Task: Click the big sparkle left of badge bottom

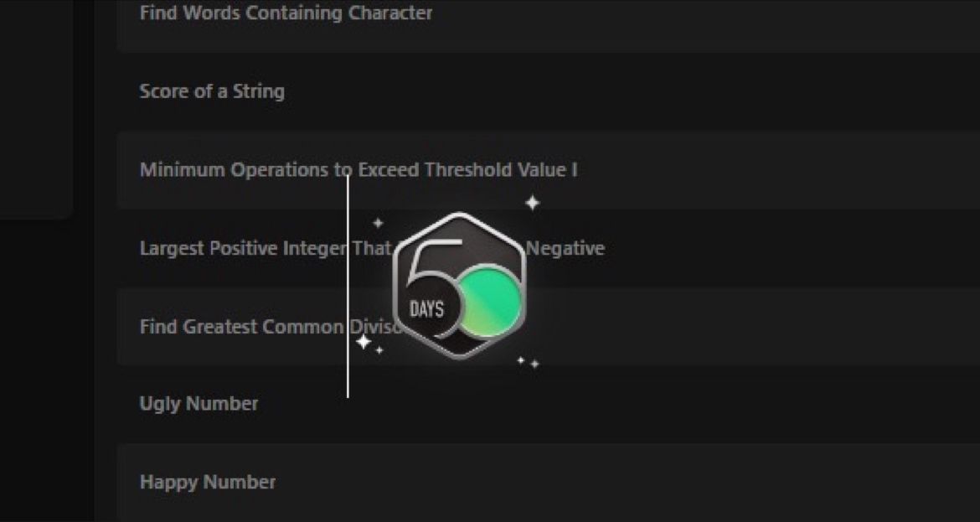Action: pyautogui.click(x=364, y=342)
